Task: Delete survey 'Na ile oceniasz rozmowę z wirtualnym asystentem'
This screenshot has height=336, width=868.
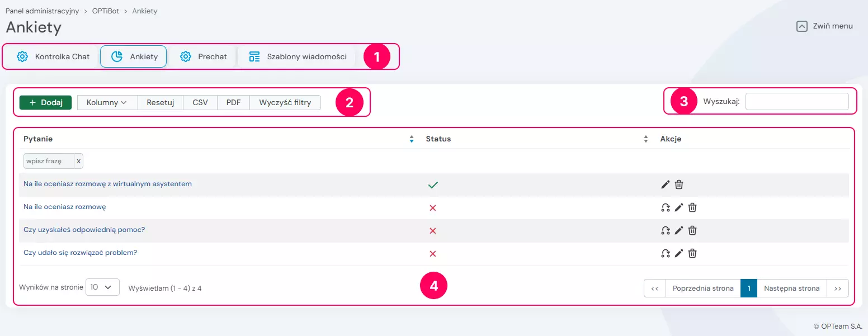Action: coord(679,184)
